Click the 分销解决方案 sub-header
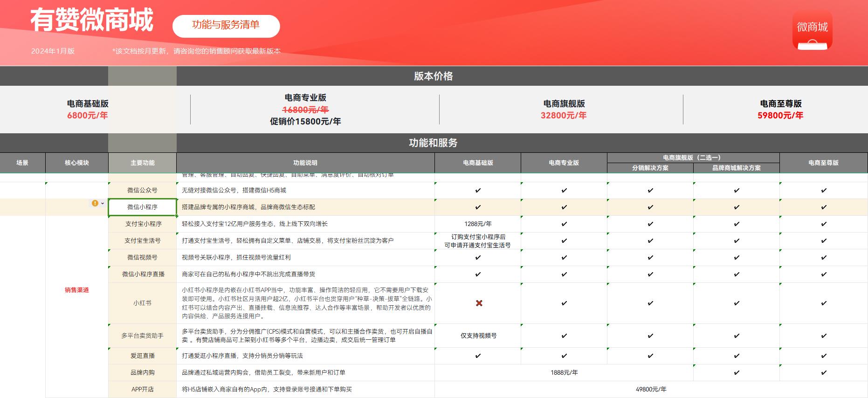Image resolution: width=868 pixels, height=398 pixels. coord(650,168)
